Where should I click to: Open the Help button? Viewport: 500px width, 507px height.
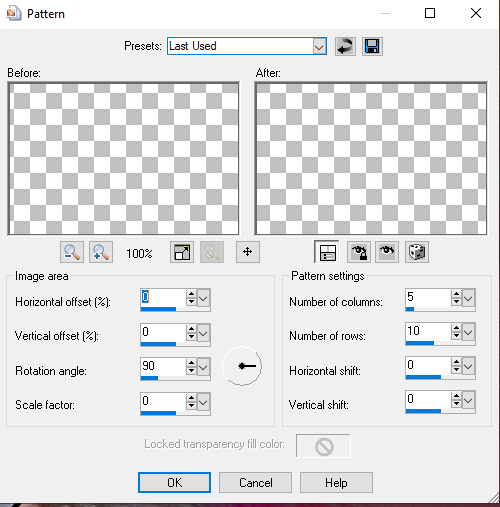336,482
